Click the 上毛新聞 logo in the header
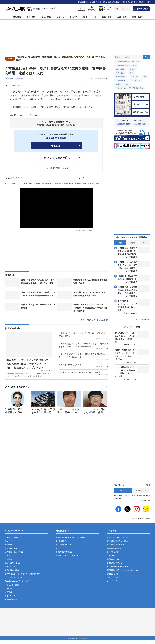 tap(19, 9)
